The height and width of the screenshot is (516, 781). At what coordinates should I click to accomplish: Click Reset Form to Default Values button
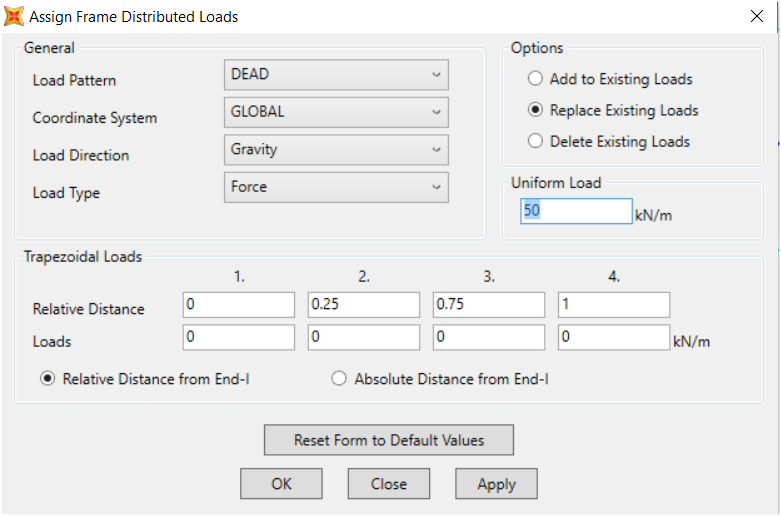point(389,440)
